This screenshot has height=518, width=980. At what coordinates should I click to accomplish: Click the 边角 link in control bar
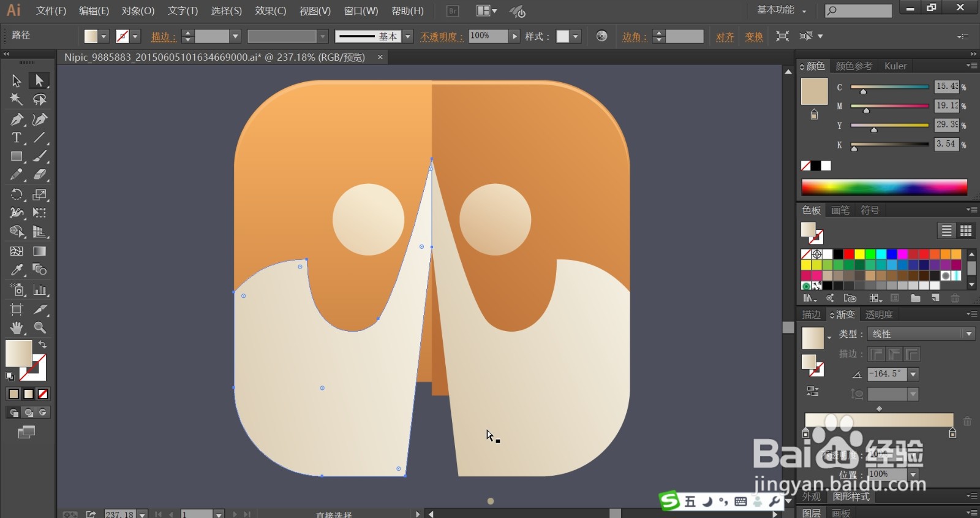[x=635, y=37]
